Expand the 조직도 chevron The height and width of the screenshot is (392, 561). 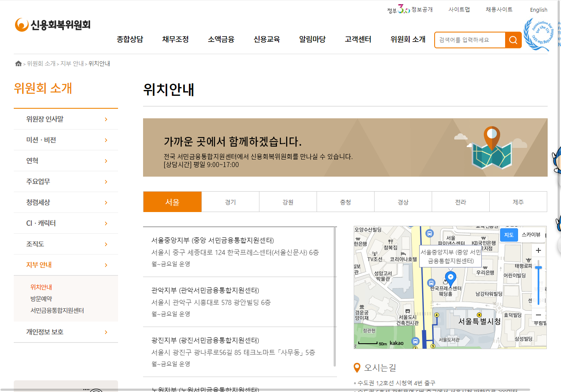coord(106,244)
